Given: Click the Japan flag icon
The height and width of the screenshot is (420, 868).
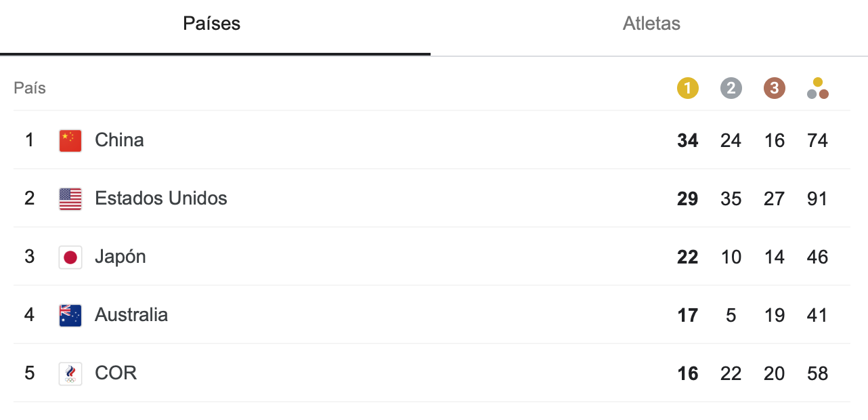Looking at the screenshot, I should 70,257.
